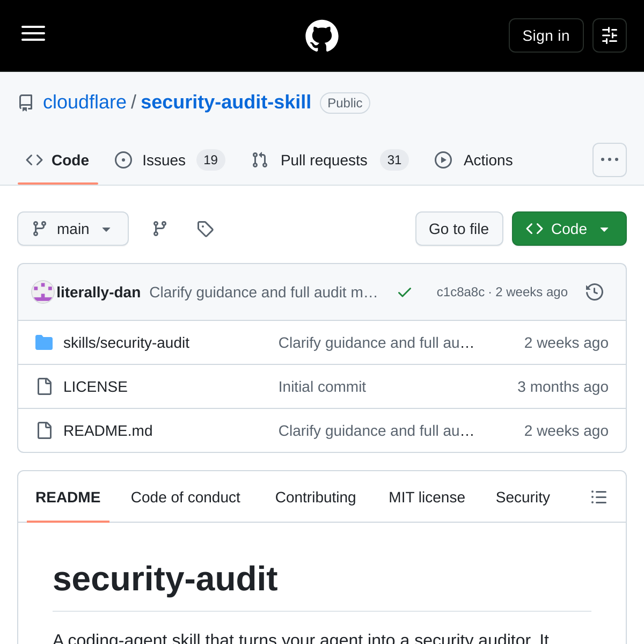View tags via the tag icon
644x644 pixels.
click(205, 229)
